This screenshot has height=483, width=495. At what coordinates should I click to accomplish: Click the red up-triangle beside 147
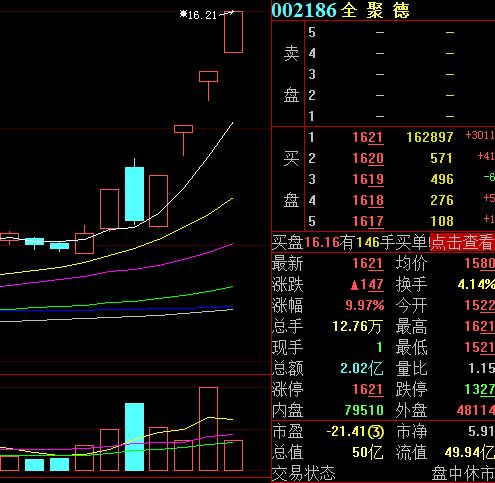[x=355, y=285]
